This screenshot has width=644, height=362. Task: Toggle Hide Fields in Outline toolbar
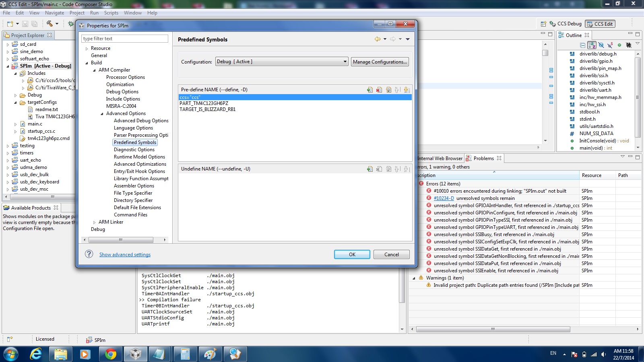tap(601, 45)
